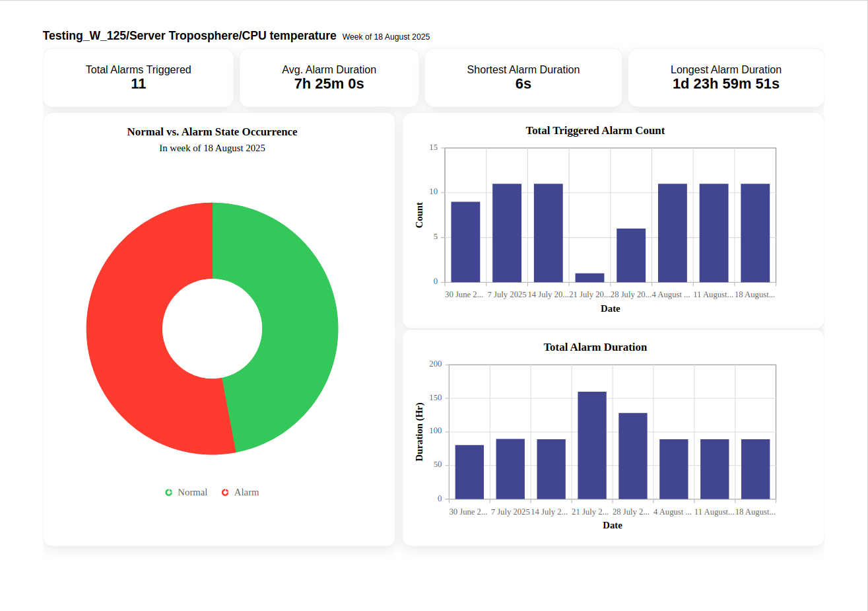Open the Avg. Alarm Duration card
The width and height of the screenshot is (868, 611).
click(x=329, y=77)
